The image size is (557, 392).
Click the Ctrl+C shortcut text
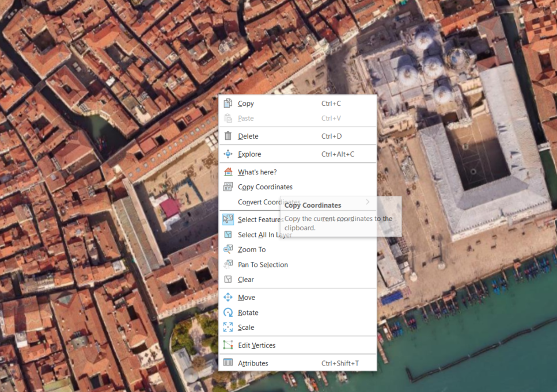tap(331, 104)
